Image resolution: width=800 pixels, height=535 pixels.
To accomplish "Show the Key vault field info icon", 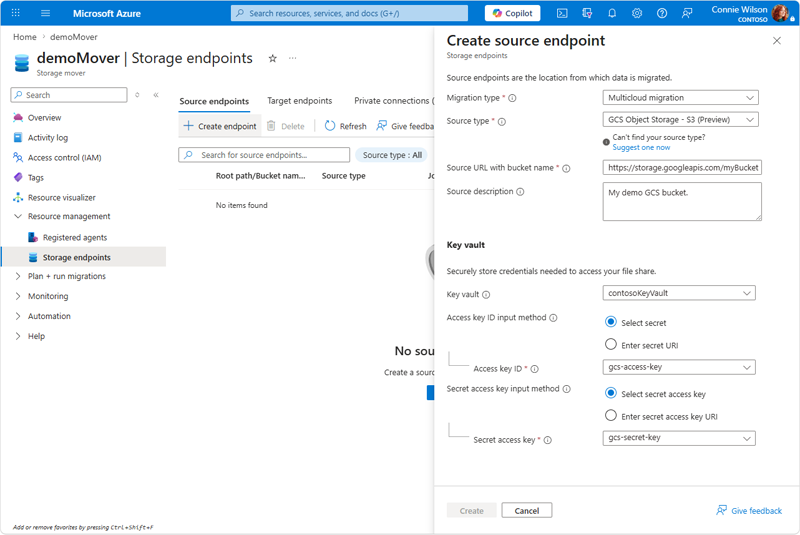I will point(486,295).
